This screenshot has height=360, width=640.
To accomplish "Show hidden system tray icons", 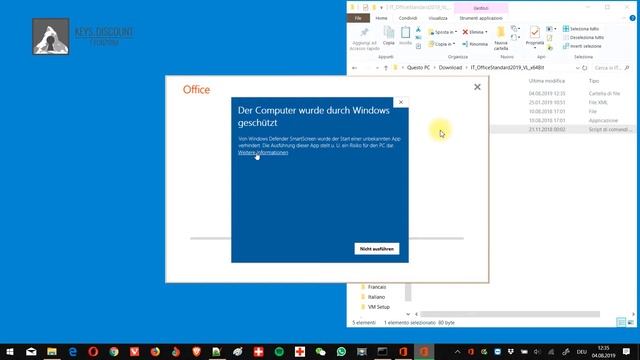I will click(x=458, y=351).
